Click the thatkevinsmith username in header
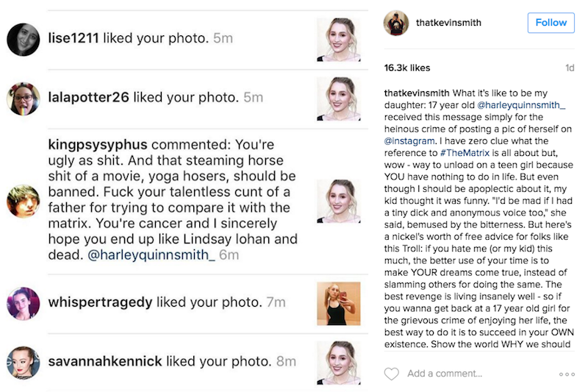588x392 pixels. tap(448, 23)
